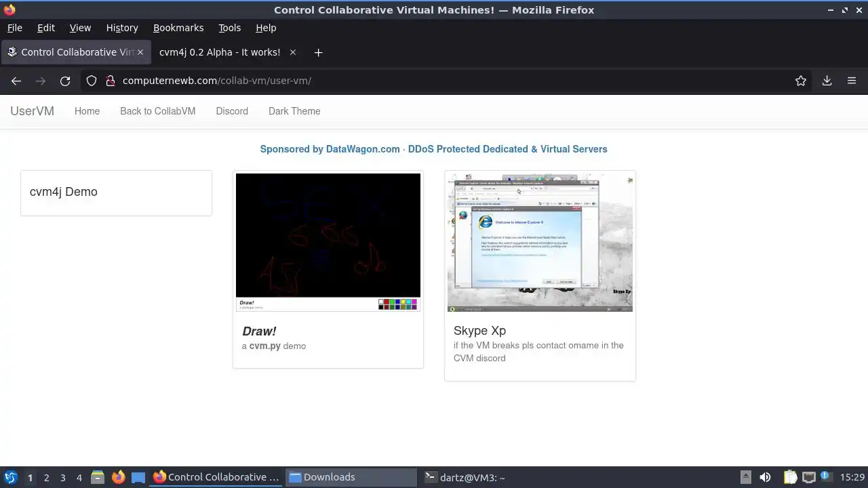Open a new tab with the plus icon
Screen dimensions: 868x488
pyautogui.click(x=318, y=52)
